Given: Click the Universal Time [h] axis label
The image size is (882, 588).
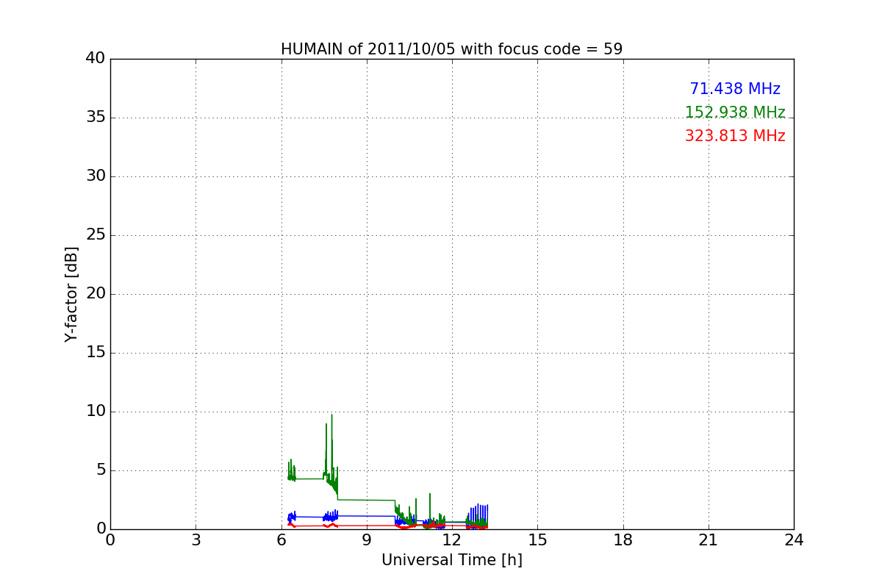Looking at the screenshot, I should (x=452, y=560).
